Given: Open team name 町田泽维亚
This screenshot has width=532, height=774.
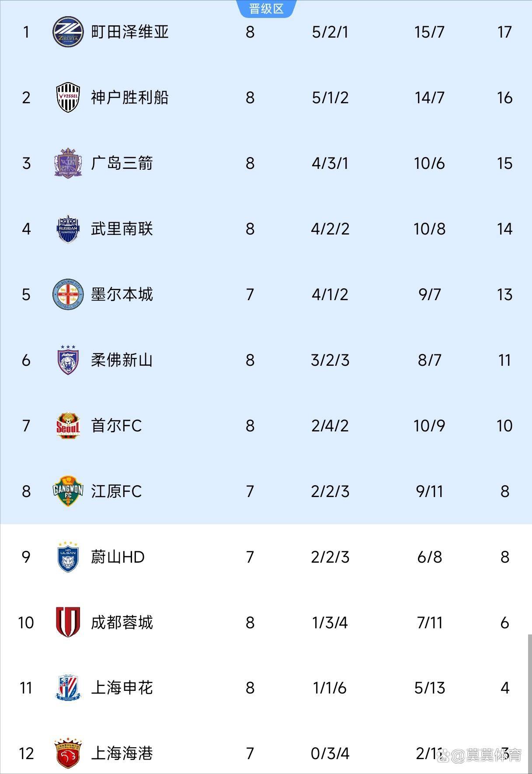Looking at the screenshot, I should [130, 32].
